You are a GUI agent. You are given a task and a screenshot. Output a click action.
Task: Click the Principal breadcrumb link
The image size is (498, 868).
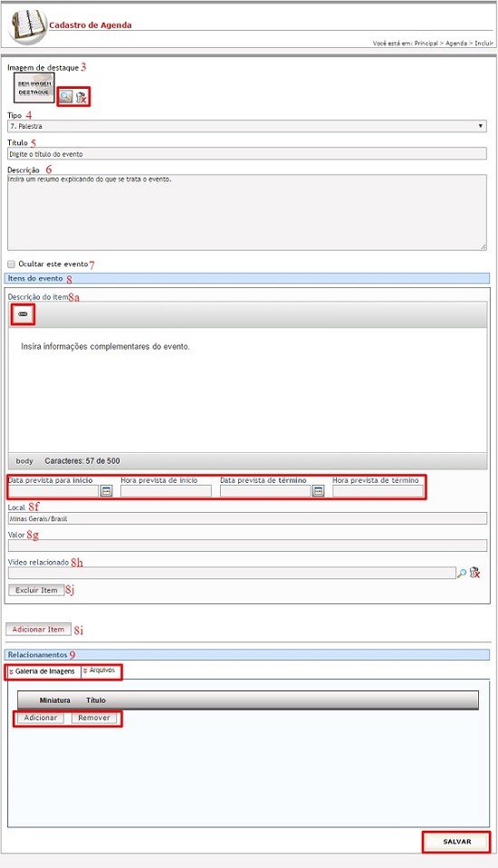tap(426, 43)
